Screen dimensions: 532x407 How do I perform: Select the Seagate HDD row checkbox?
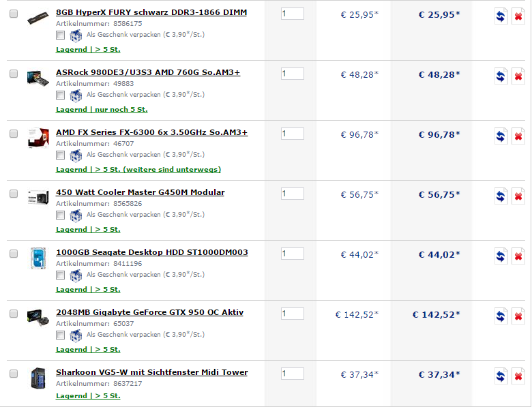tap(14, 254)
